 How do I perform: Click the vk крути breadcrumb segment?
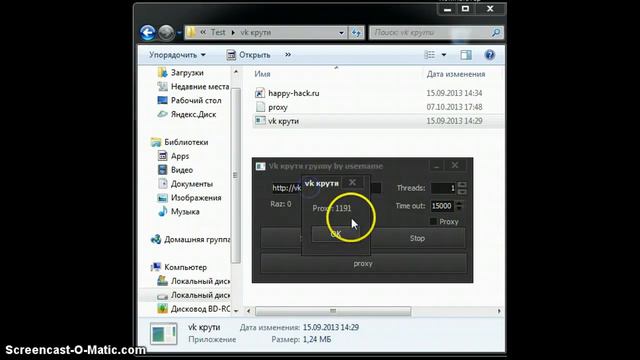tap(256, 32)
